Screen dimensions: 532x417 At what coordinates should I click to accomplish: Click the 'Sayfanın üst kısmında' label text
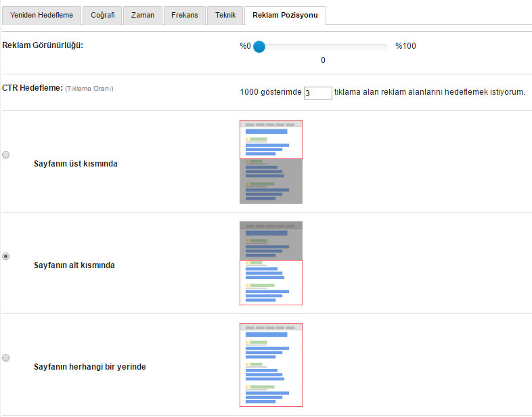pos(76,164)
